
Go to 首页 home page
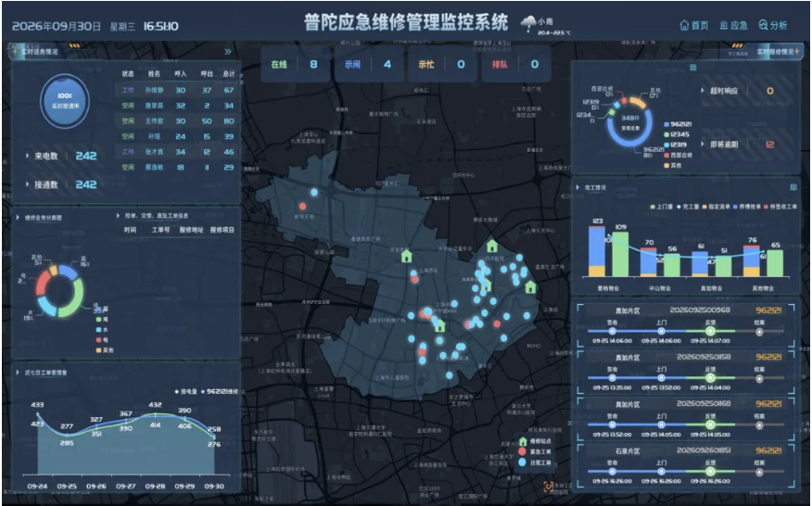[693, 25]
